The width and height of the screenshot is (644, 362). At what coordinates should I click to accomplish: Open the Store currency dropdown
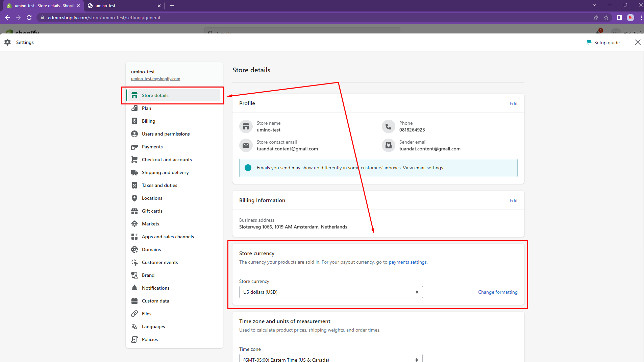click(331, 292)
